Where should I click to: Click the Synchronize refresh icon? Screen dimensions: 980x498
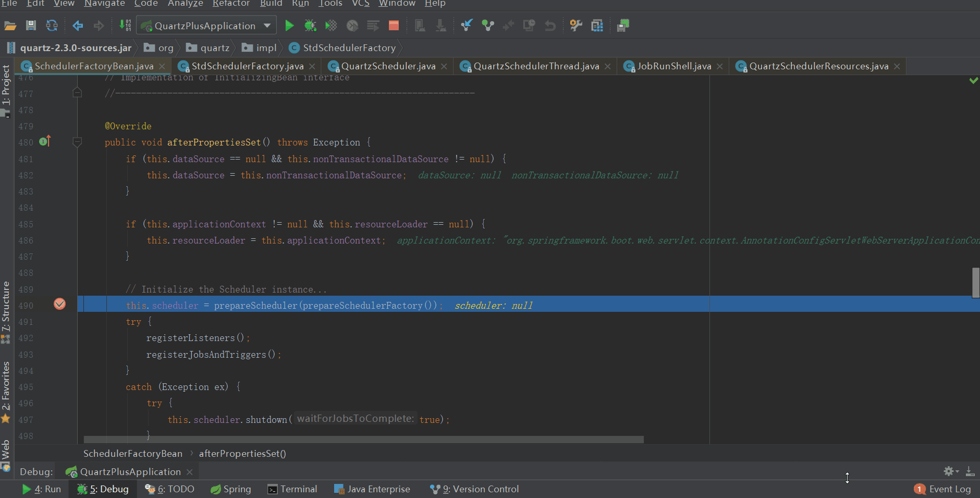click(x=52, y=26)
